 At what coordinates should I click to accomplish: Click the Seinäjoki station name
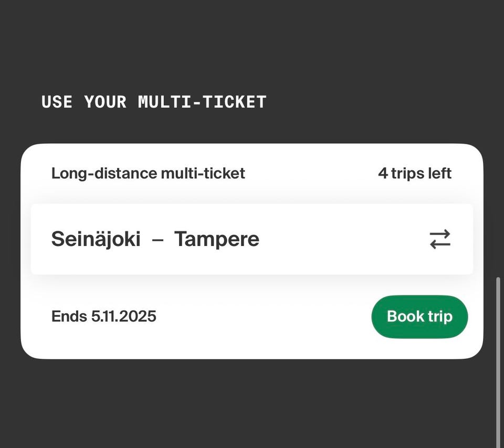[x=96, y=239]
